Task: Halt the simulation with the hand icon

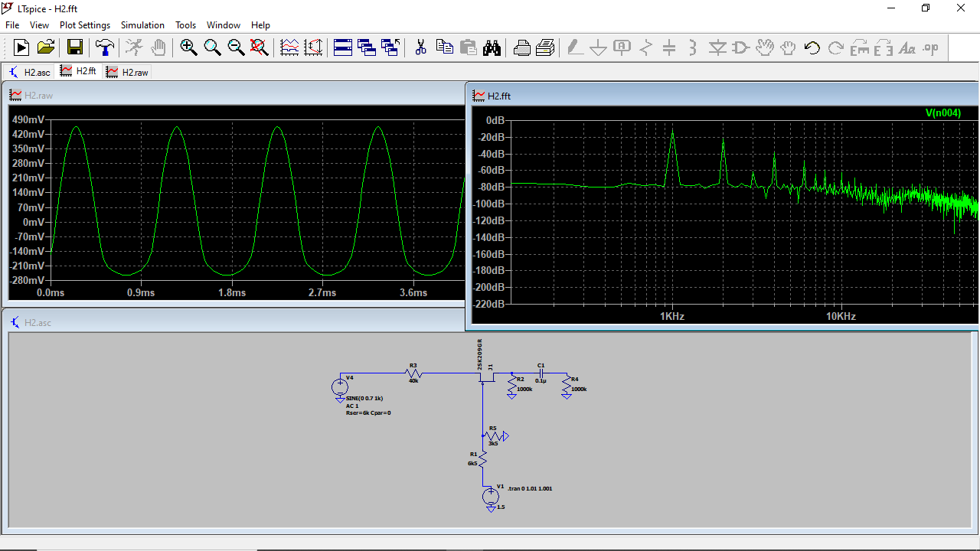Action: click(158, 47)
